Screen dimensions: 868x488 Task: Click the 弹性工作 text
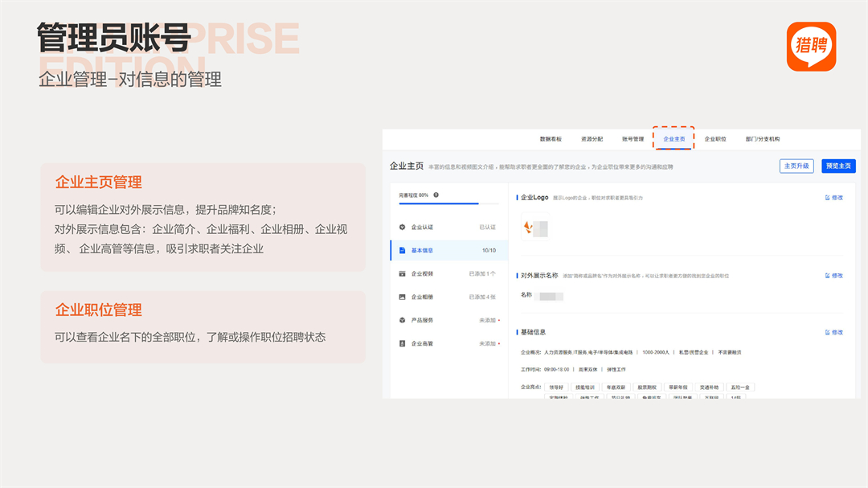[x=616, y=370]
